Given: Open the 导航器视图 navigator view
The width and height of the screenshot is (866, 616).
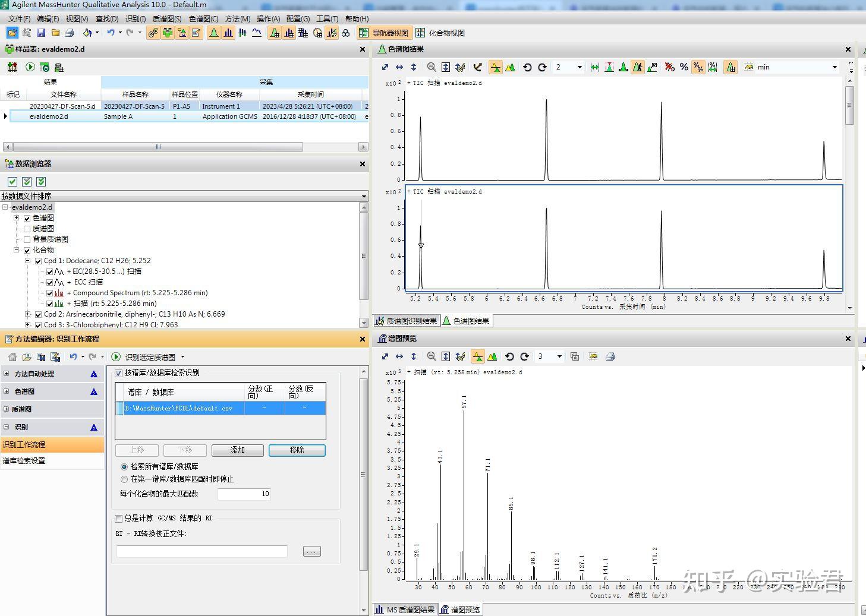Looking at the screenshot, I should pyautogui.click(x=383, y=33).
